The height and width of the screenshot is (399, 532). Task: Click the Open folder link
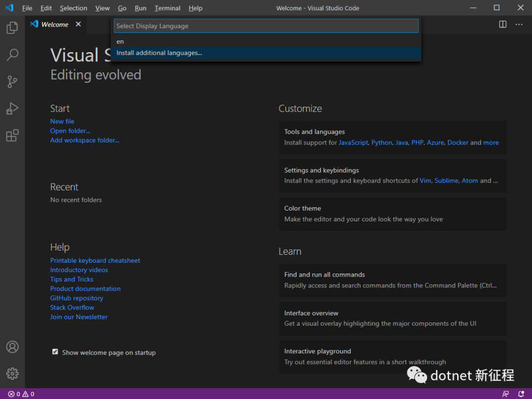point(70,131)
